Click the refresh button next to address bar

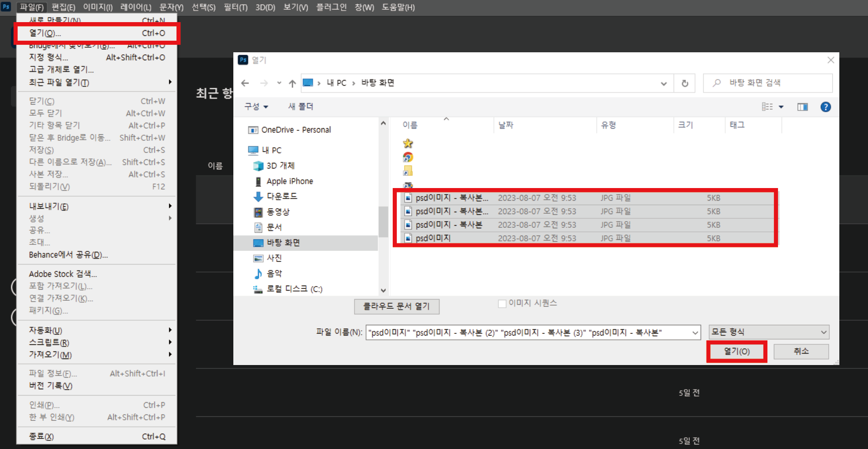click(685, 83)
